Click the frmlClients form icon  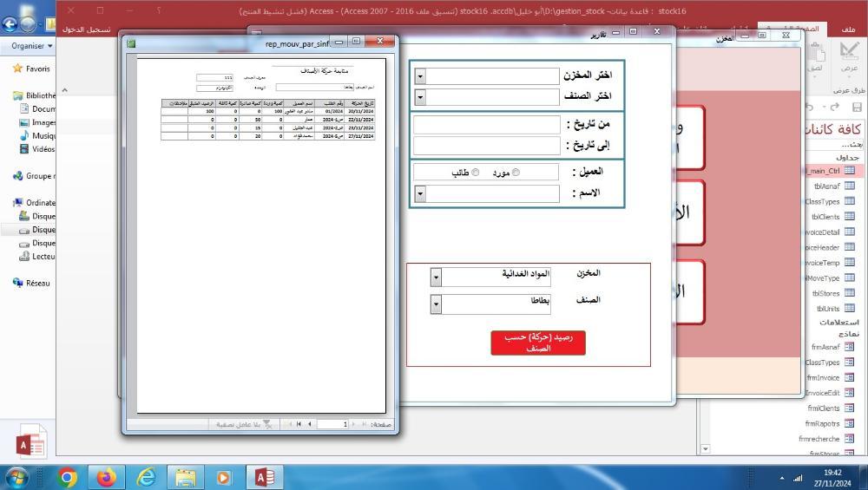849,408
